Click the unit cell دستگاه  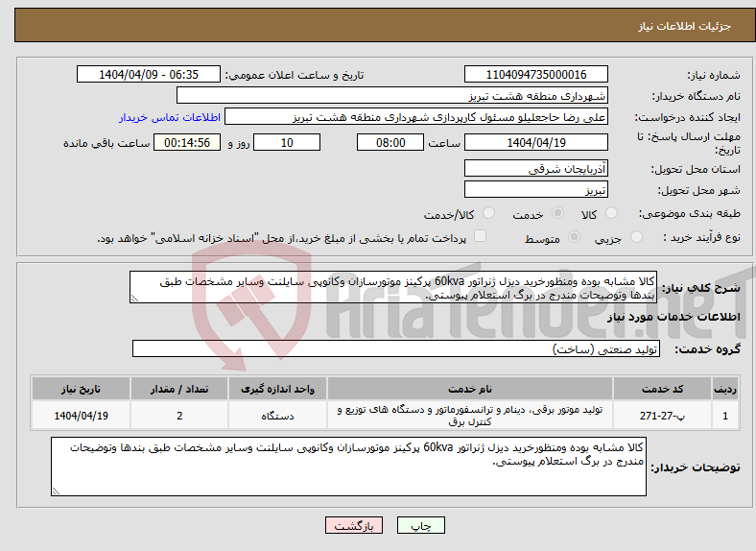click(x=277, y=416)
